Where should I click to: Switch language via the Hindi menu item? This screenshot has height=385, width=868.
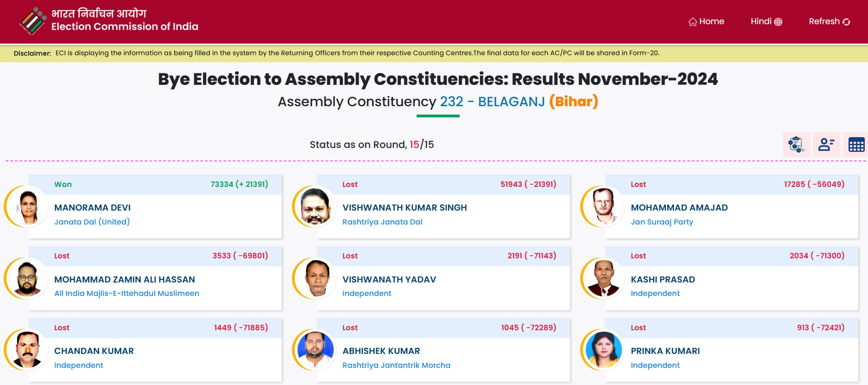pyautogui.click(x=761, y=21)
